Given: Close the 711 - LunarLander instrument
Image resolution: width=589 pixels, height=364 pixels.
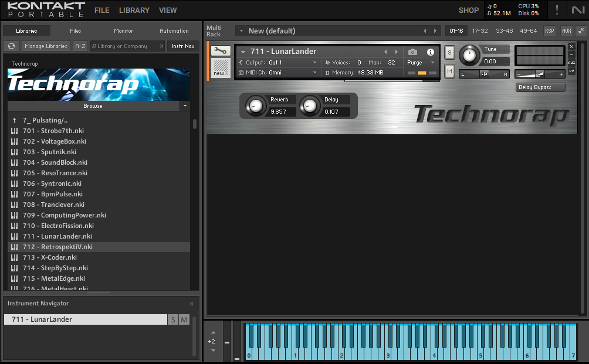Looking at the screenshot, I should (x=572, y=46).
